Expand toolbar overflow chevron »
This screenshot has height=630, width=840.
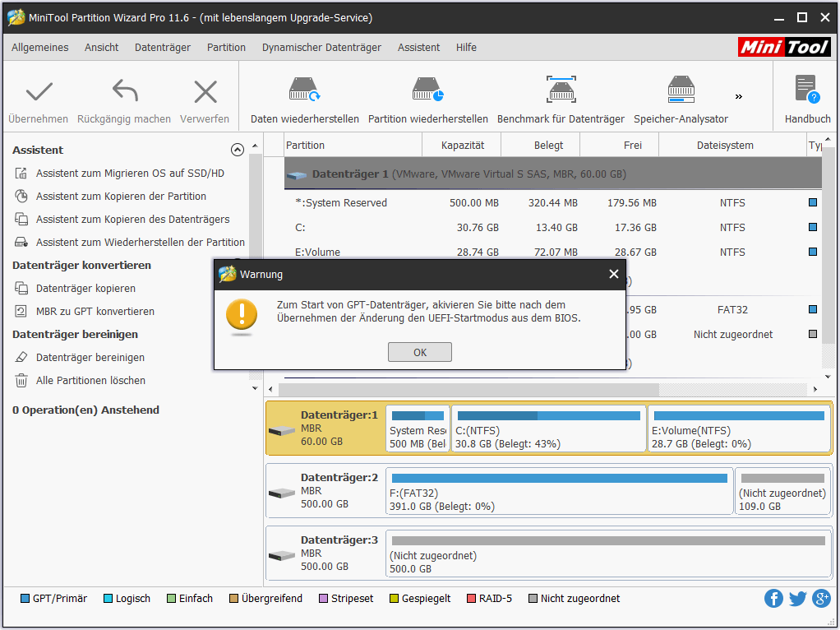pyautogui.click(x=739, y=96)
